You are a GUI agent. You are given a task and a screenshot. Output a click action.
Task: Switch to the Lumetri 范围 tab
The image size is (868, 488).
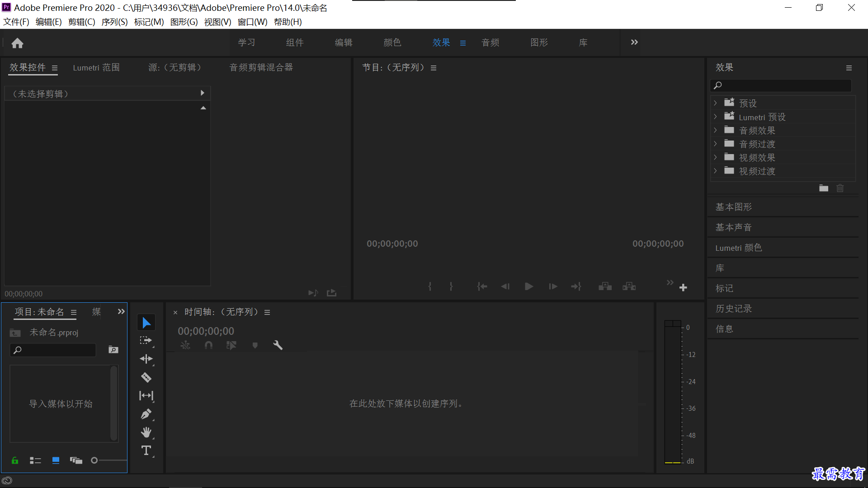pyautogui.click(x=96, y=67)
